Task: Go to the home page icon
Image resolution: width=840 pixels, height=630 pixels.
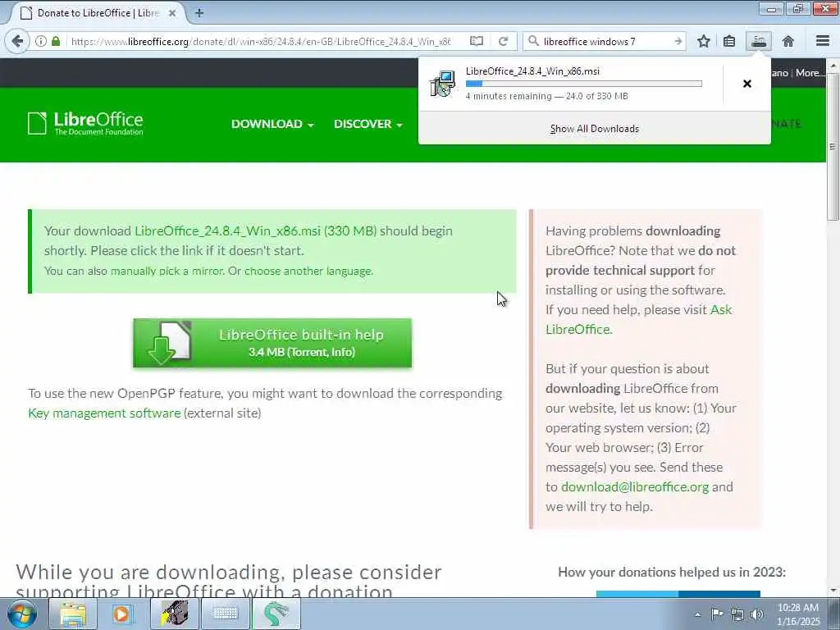Action: (788, 41)
